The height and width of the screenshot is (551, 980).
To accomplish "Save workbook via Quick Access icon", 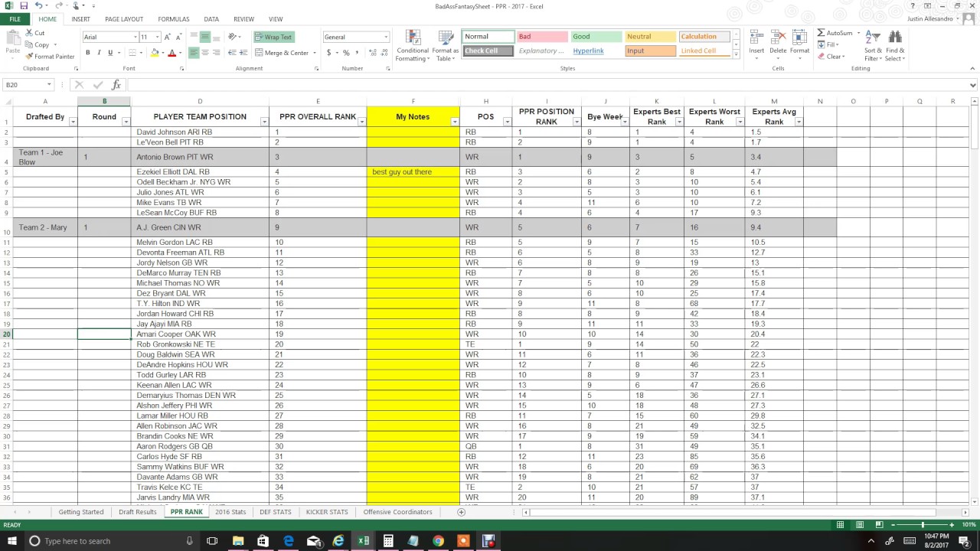I will 23,5.
